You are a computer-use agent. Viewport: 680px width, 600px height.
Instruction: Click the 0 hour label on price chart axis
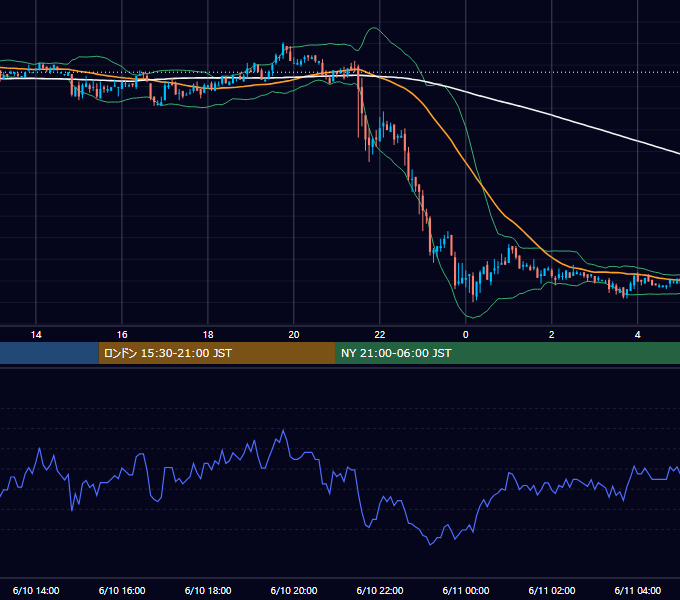(x=465, y=335)
